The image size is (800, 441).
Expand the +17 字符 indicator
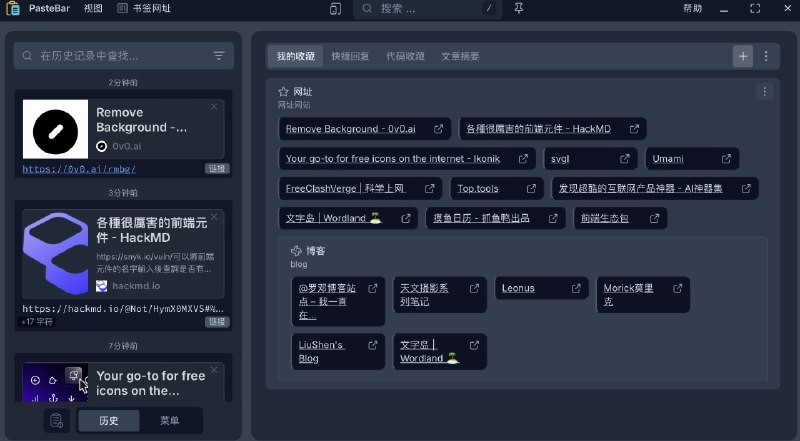tap(37, 322)
